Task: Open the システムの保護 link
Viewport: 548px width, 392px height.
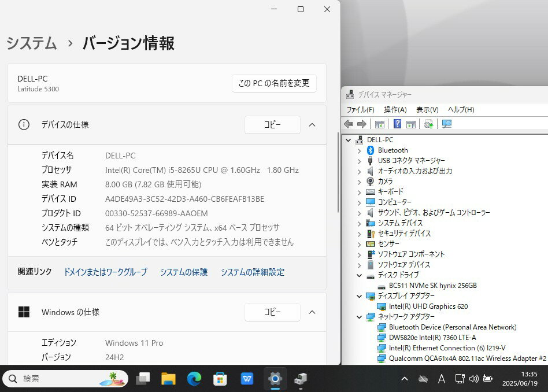Action: click(184, 272)
